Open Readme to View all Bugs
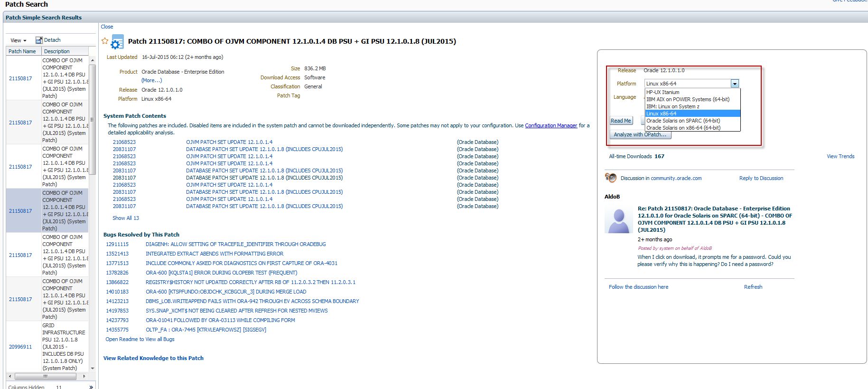Viewport: 868px width, 389px height. click(x=140, y=339)
